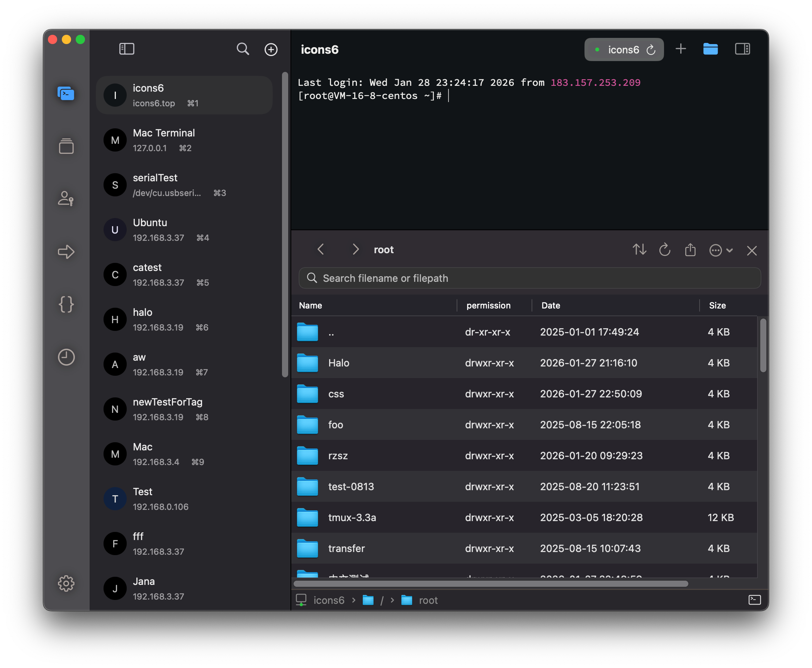812x668 pixels.
Task: Click the Search filename or filepath field
Action: 530,278
